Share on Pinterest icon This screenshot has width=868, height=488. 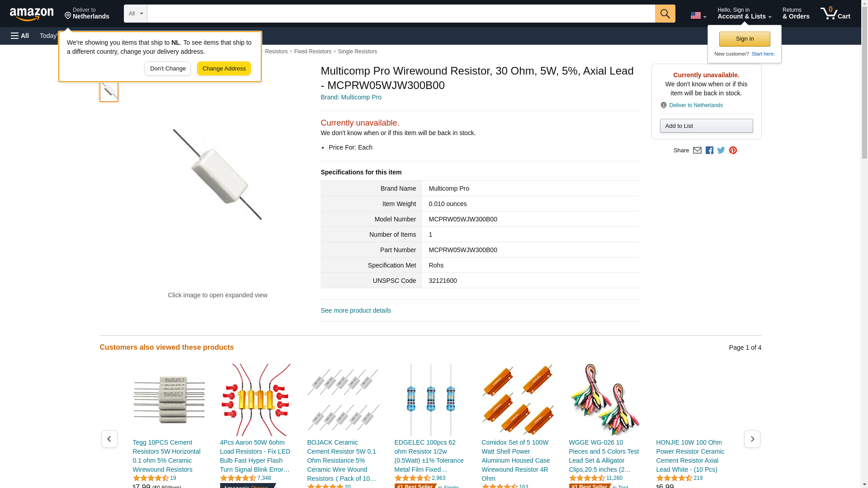point(733,150)
